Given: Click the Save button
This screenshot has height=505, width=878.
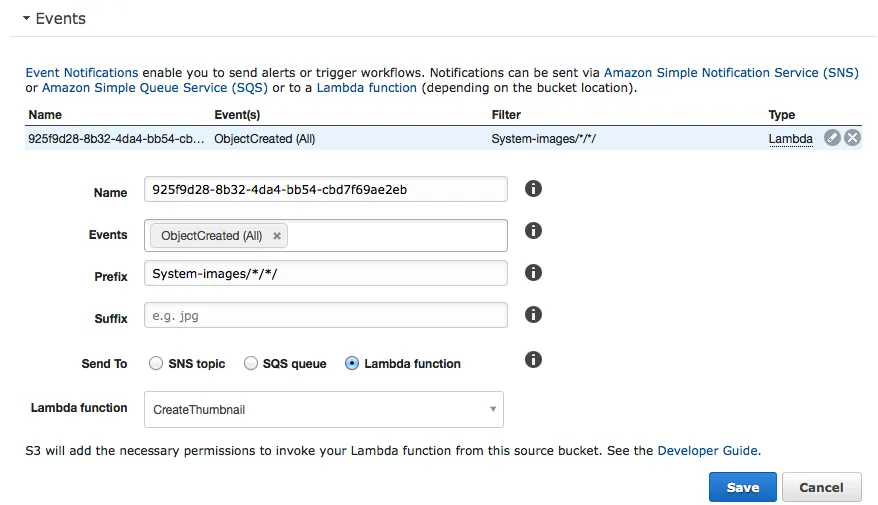Looking at the screenshot, I should (x=742, y=487).
